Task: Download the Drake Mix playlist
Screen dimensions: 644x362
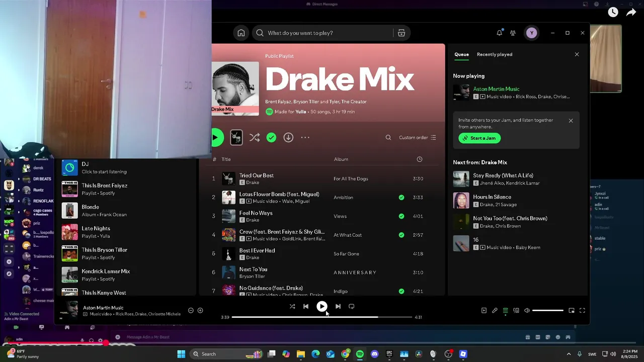Action: pos(288,137)
